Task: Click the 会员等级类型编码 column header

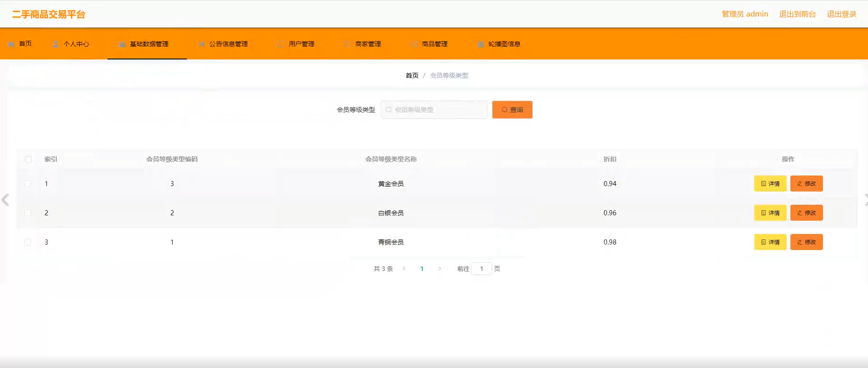Action: (172, 159)
